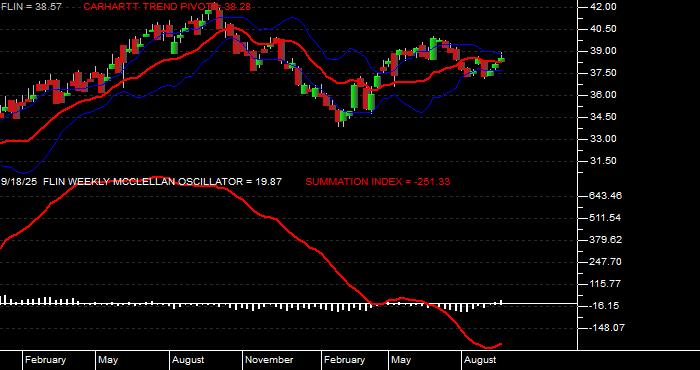Image resolution: width=700 pixels, height=370 pixels.
Task: Click the first August label on time axis
Action: pyautogui.click(x=188, y=360)
